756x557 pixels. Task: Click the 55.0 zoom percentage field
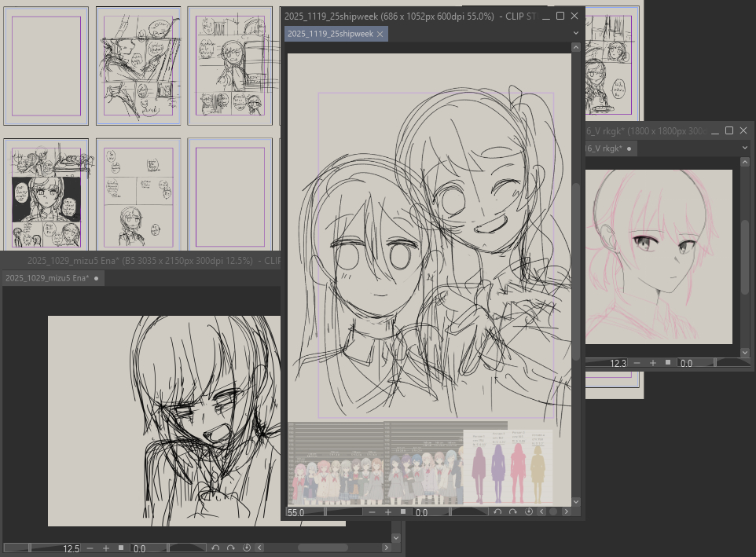click(297, 512)
